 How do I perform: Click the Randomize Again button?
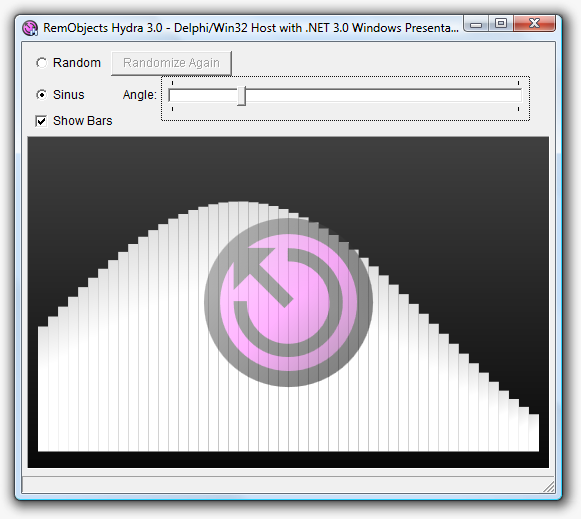point(171,63)
